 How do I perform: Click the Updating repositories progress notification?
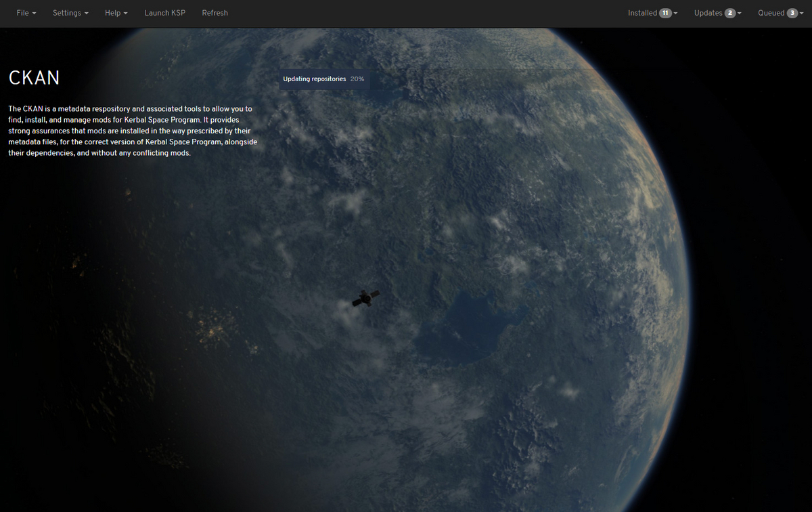pos(314,79)
